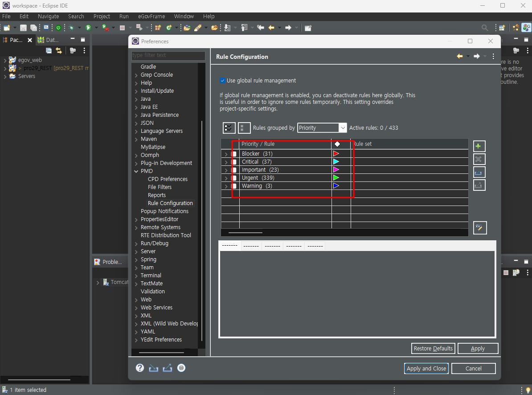The height and width of the screenshot is (395, 532).
Task: Expand the Java preferences tree node
Action: (136, 99)
